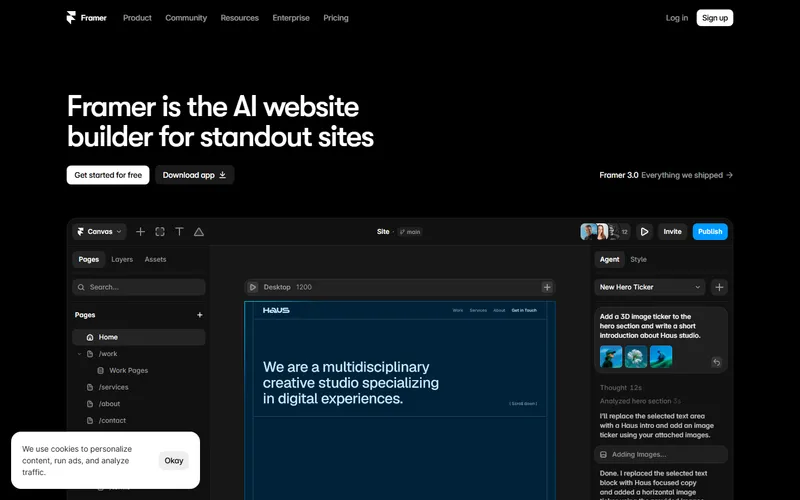Open the Resources menu
The height and width of the screenshot is (500, 800).
(239, 18)
